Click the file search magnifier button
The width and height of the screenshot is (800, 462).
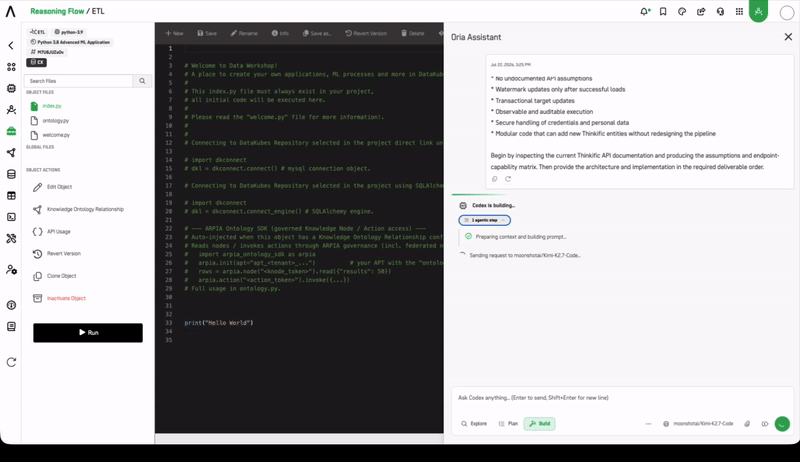(x=142, y=81)
